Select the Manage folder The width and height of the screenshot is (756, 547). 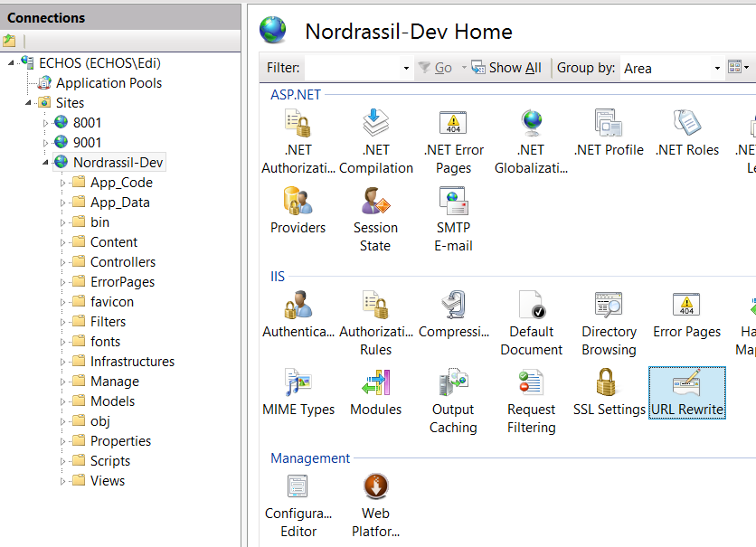115,382
